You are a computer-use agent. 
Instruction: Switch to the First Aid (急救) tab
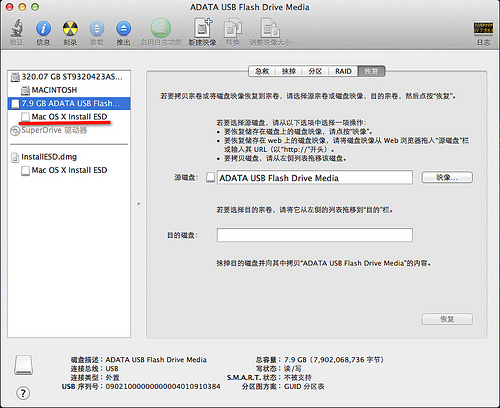point(262,71)
